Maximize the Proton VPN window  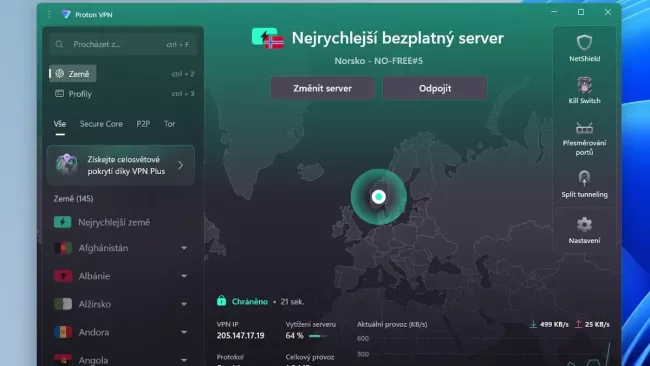581,12
